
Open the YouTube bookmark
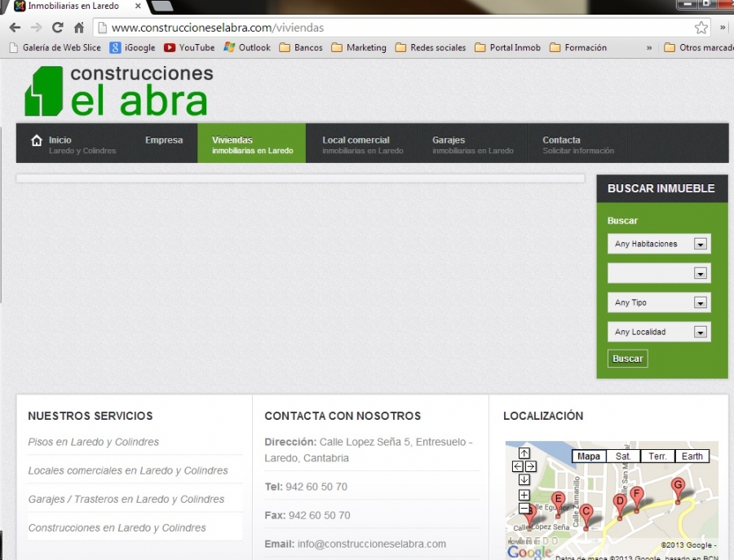pos(189,47)
